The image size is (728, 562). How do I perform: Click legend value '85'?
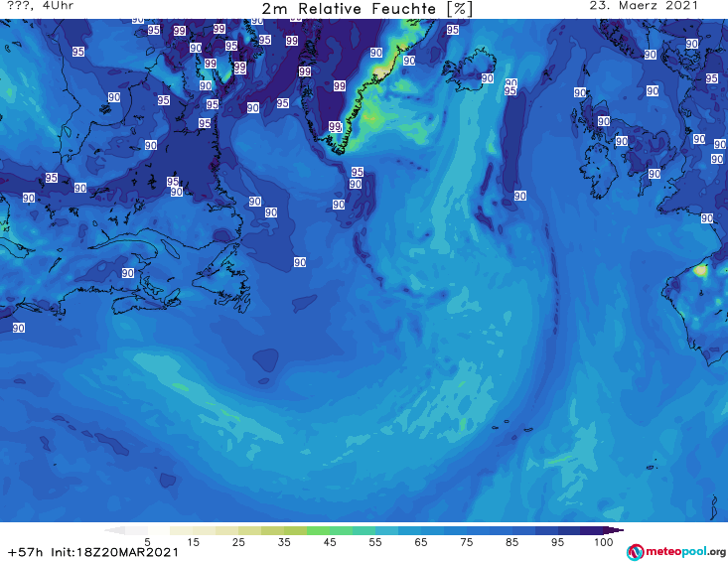pyautogui.click(x=511, y=542)
